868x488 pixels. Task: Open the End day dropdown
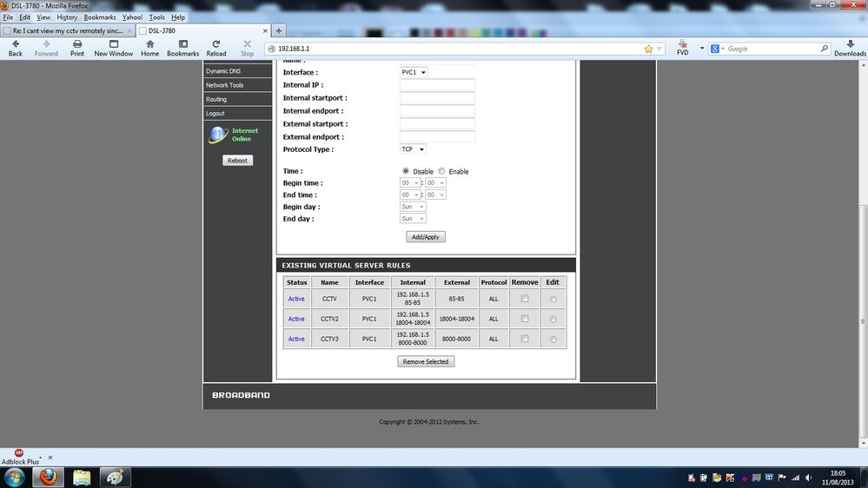413,219
